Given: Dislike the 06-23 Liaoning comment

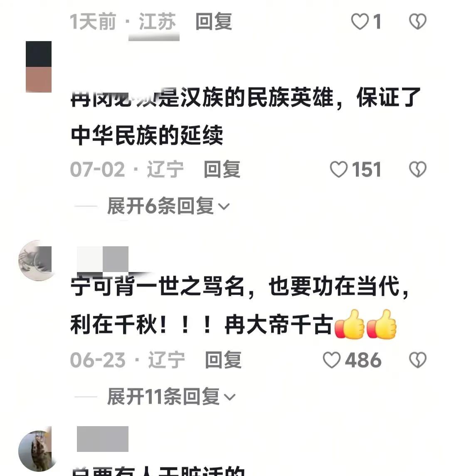Looking at the screenshot, I should [x=418, y=360].
